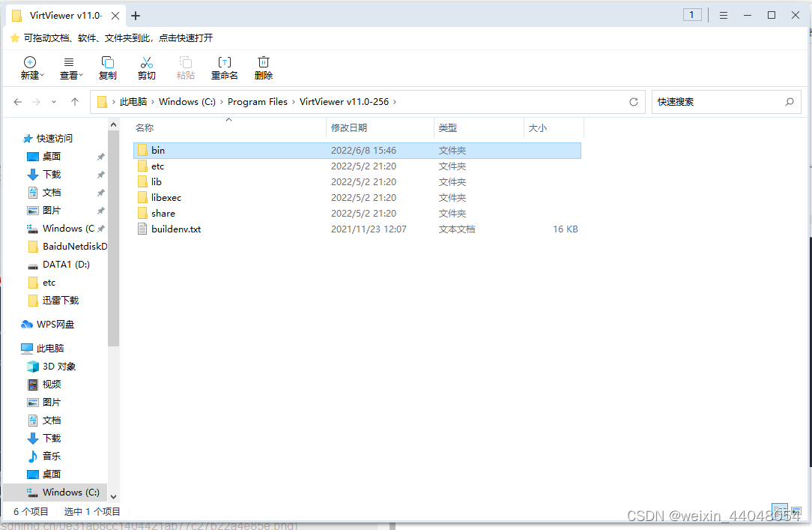Expand the chevron after 此电脑 breadcrumb
This screenshot has width=812, height=530.
(153, 102)
